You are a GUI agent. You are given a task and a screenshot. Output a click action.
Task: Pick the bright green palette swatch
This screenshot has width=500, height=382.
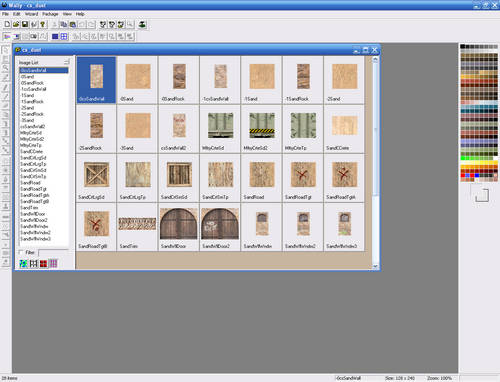[x=463, y=158]
